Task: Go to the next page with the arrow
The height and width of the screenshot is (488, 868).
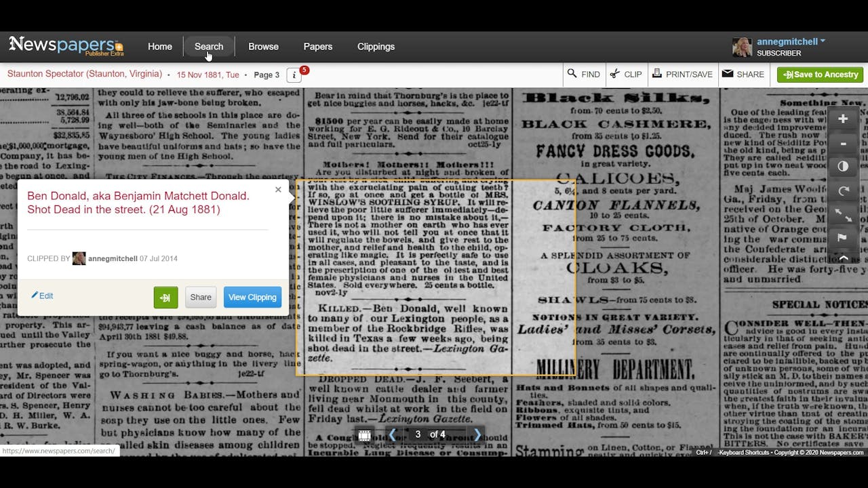Action: pos(477,434)
